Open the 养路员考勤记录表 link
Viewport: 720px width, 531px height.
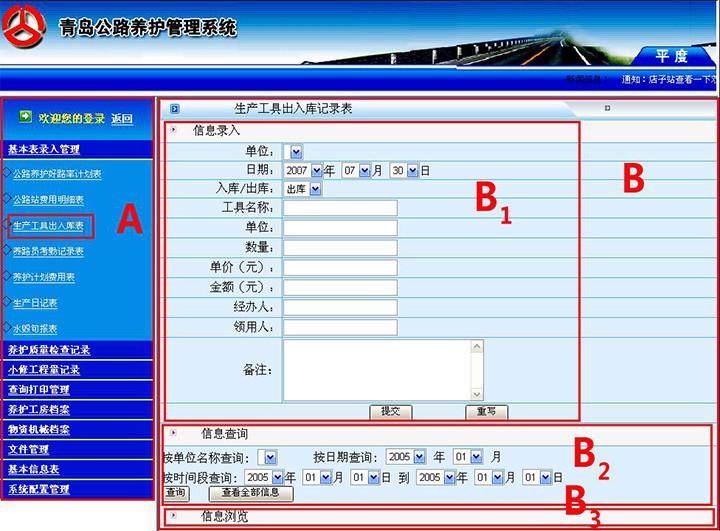48,251
